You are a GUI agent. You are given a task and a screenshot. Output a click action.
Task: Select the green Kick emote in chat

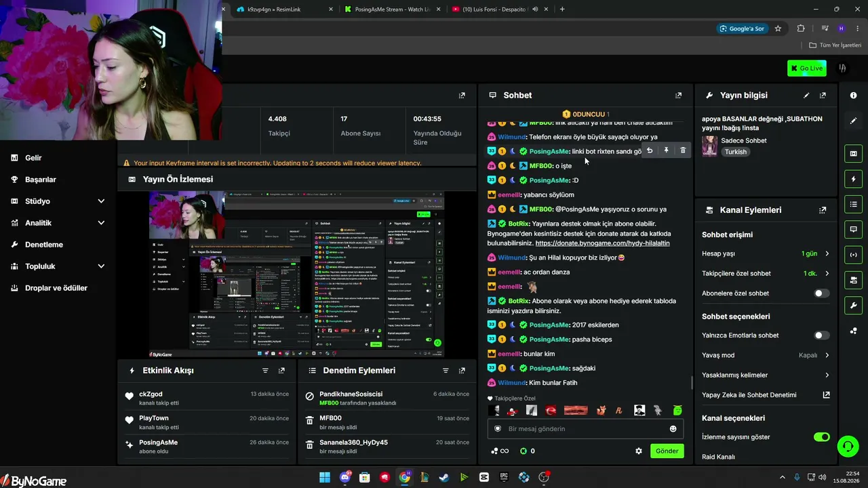coord(677,410)
